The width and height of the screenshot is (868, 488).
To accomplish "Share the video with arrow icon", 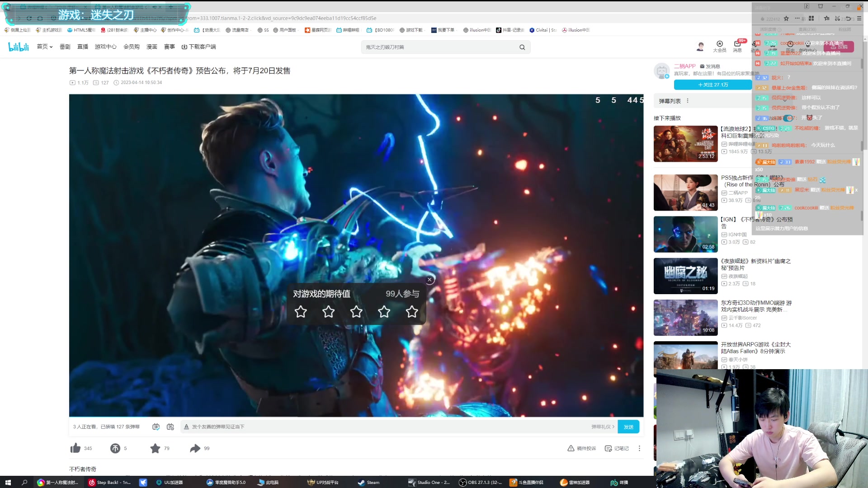I will [x=195, y=448].
